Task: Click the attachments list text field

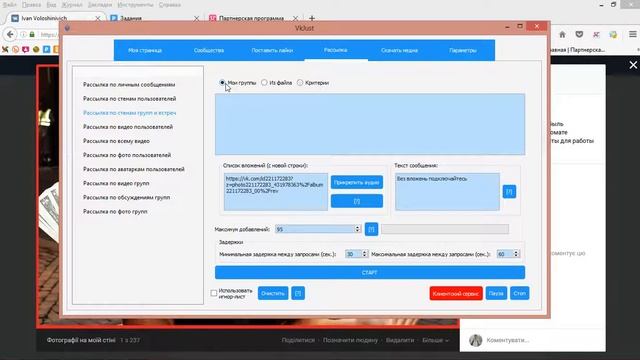Action: [276, 192]
